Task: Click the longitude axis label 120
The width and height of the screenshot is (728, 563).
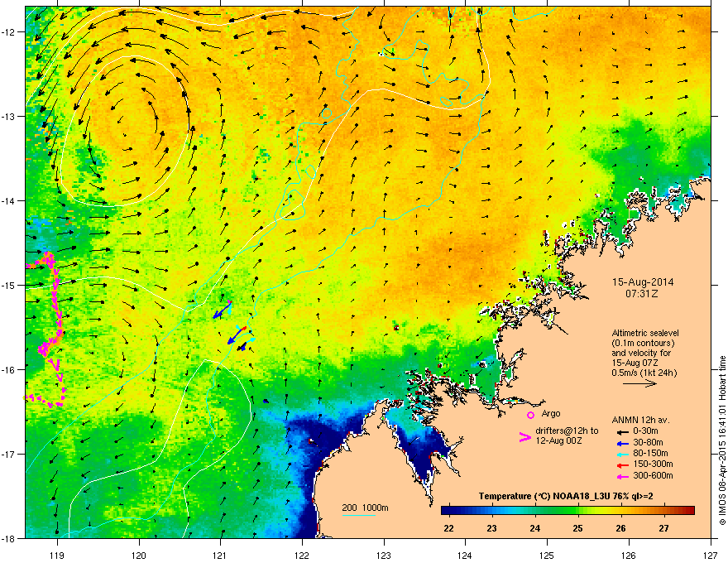Action: [139, 555]
